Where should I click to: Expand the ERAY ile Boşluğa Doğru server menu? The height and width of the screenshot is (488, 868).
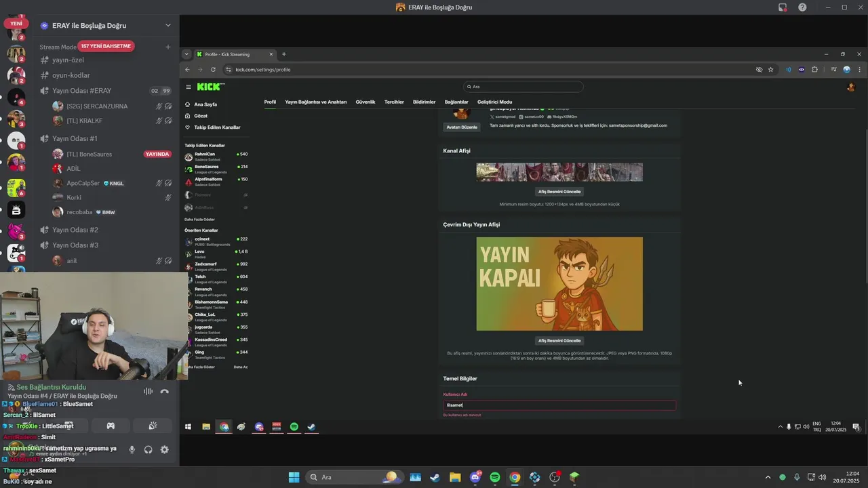click(x=168, y=26)
